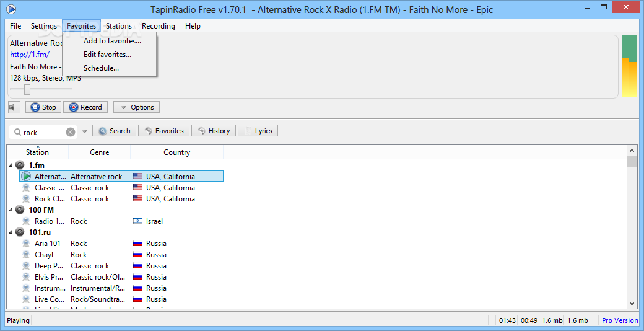
Task: Click antenna icon of Radio 1... Israel station
Action: click(x=26, y=221)
